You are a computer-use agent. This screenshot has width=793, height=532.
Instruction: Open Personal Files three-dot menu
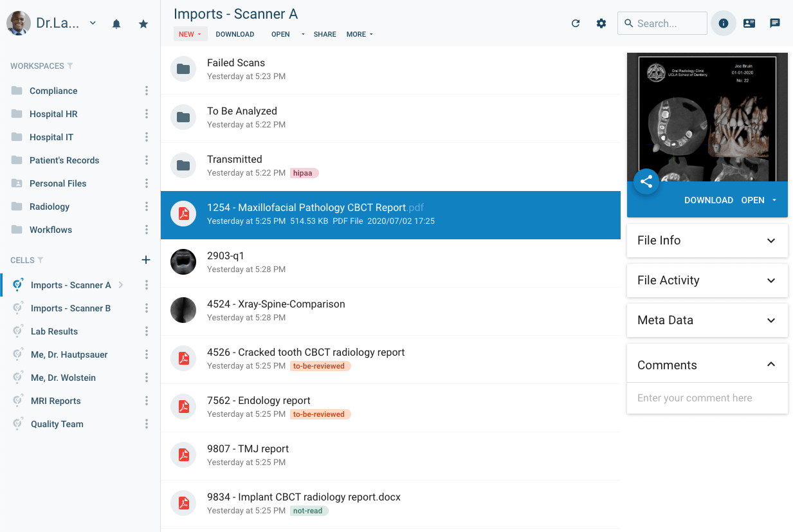pos(147,183)
